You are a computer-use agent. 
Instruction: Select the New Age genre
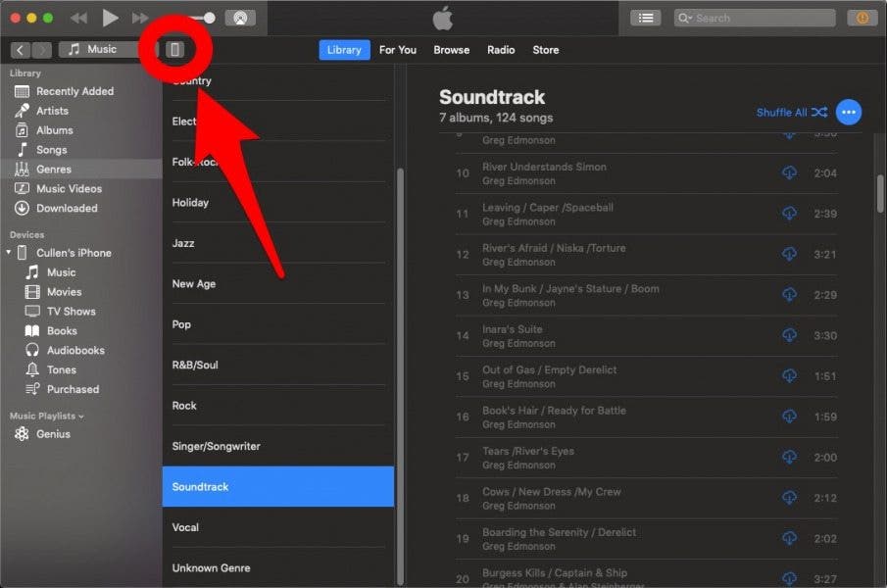(278, 284)
